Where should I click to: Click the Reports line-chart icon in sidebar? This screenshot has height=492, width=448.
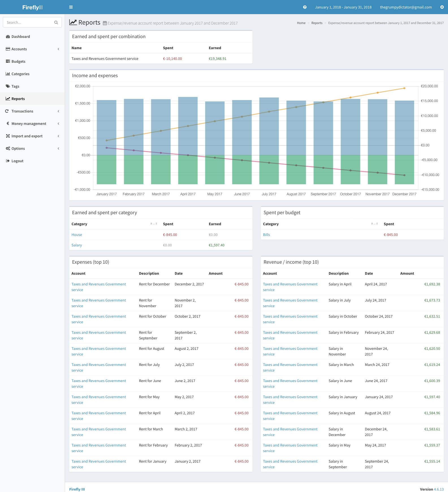point(8,99)
